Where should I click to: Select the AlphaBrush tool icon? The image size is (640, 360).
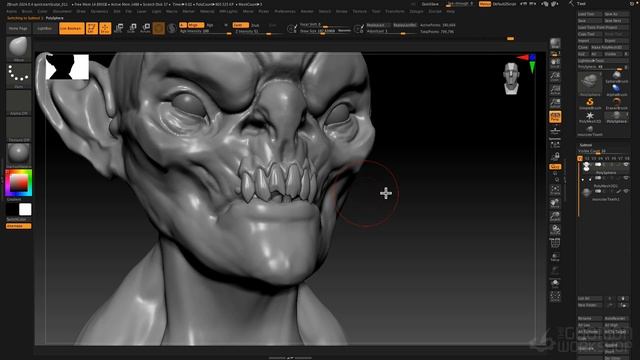click(617, 89)
